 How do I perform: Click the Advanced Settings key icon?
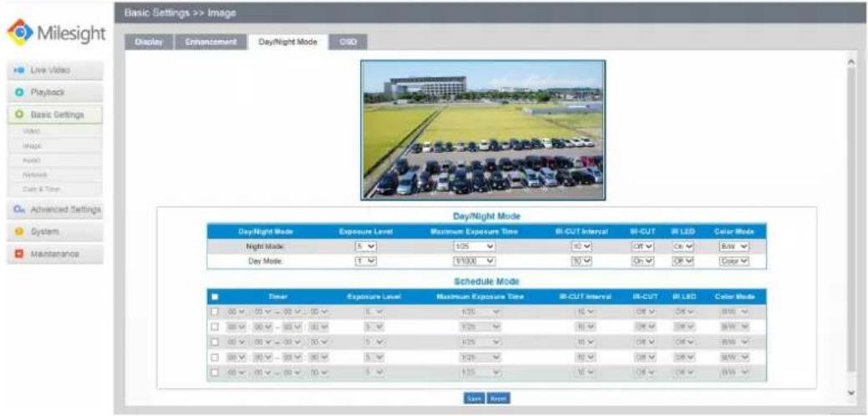pyautogui.click(x=19, y=210)
